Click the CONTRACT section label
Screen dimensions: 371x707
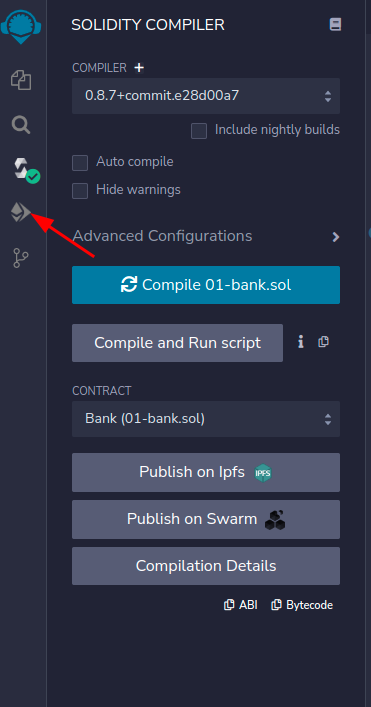click(x=102, y=390)
